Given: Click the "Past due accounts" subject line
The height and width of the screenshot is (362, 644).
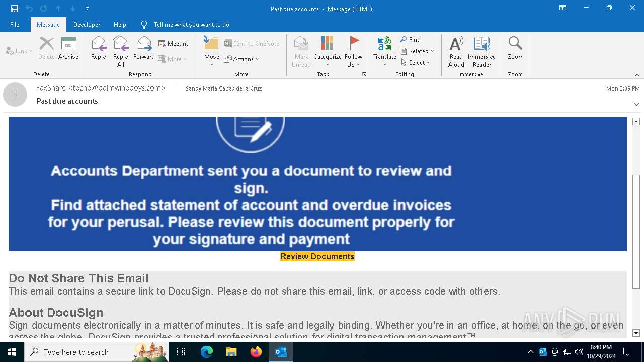Looking at the screenshot, I should (67, 101).
